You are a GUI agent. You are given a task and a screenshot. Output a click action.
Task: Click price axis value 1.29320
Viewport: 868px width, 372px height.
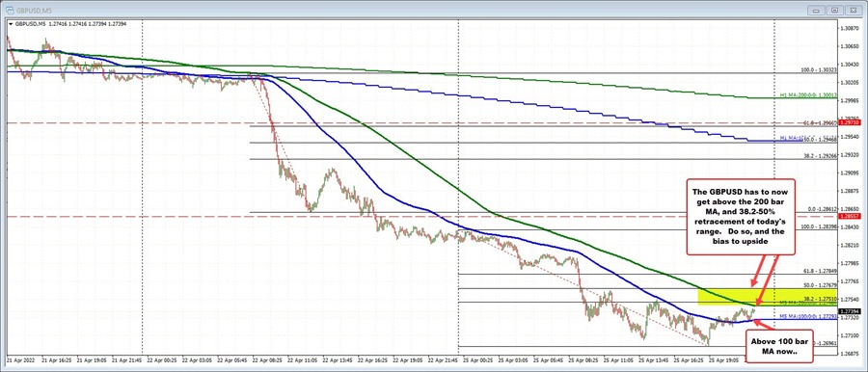click(849, 155)
